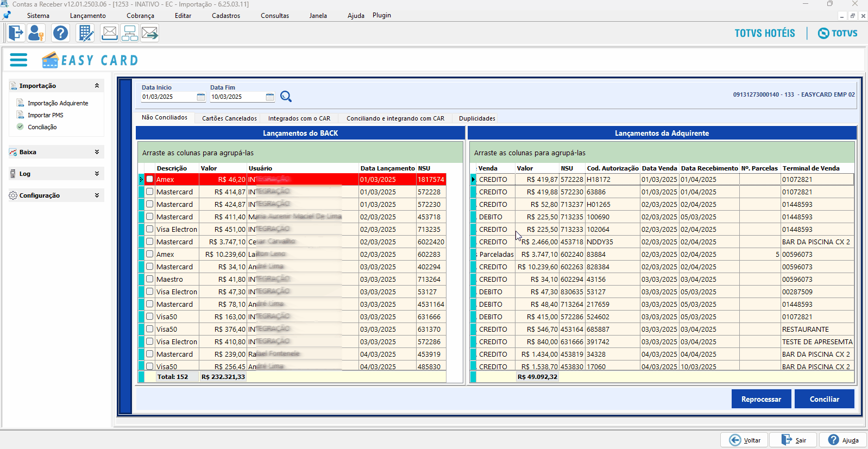Click the envelope with arrow icon
Screen dimensions: 868x449
pyautogui.click(x=150, y=33)
